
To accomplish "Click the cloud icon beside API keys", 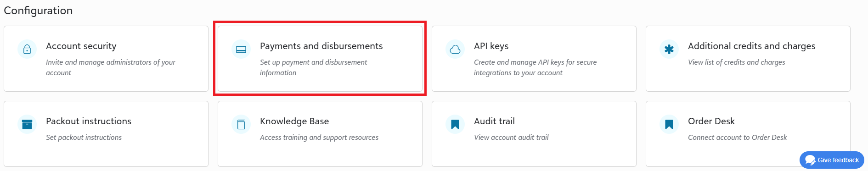I will pos(455,49).
